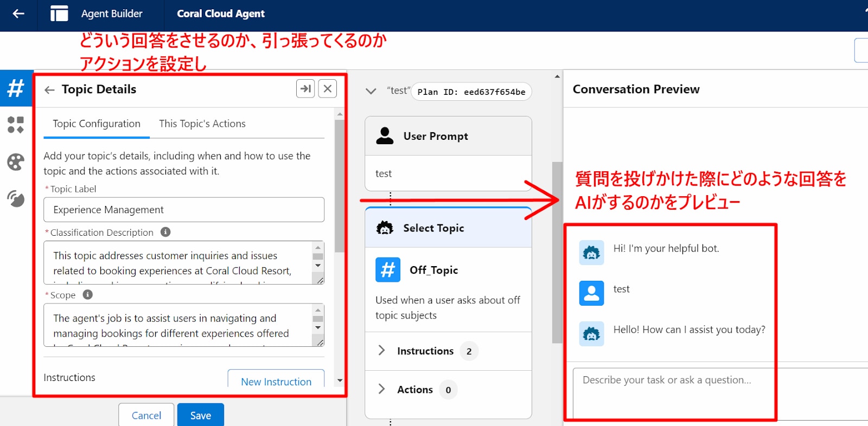Expand the Instructions section
This screenshot has height=426, width=868.
[381, 351]
